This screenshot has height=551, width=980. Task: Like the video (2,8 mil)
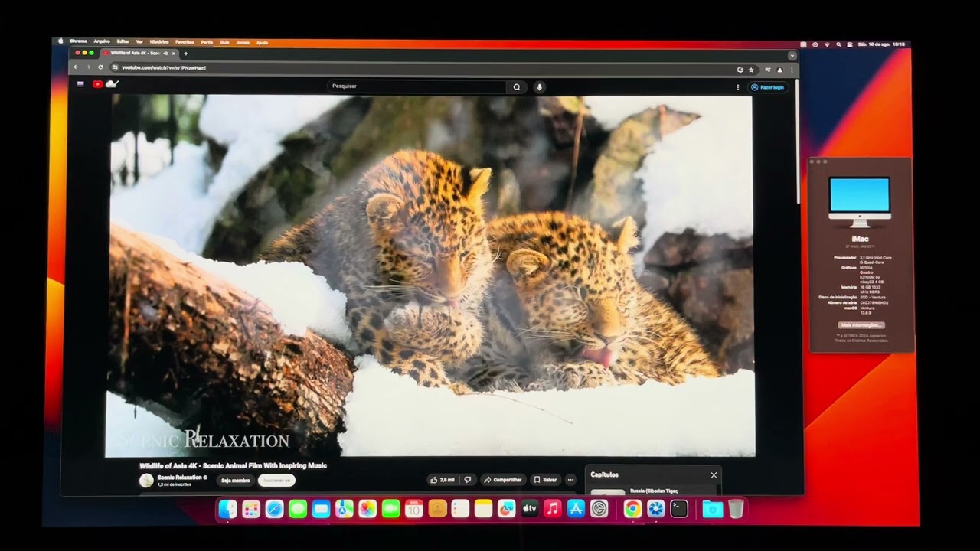pos(443,480)
